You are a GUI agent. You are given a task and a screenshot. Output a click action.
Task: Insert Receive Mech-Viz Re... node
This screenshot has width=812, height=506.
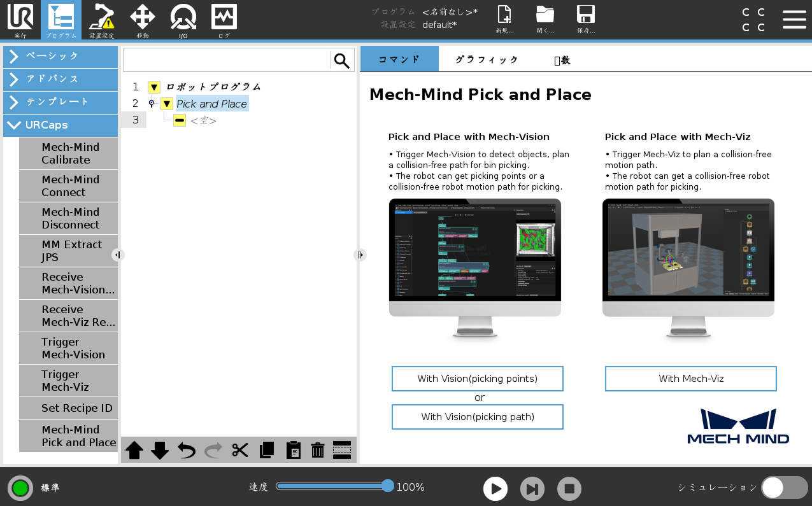pyautogui.click(x=68, y=316)
